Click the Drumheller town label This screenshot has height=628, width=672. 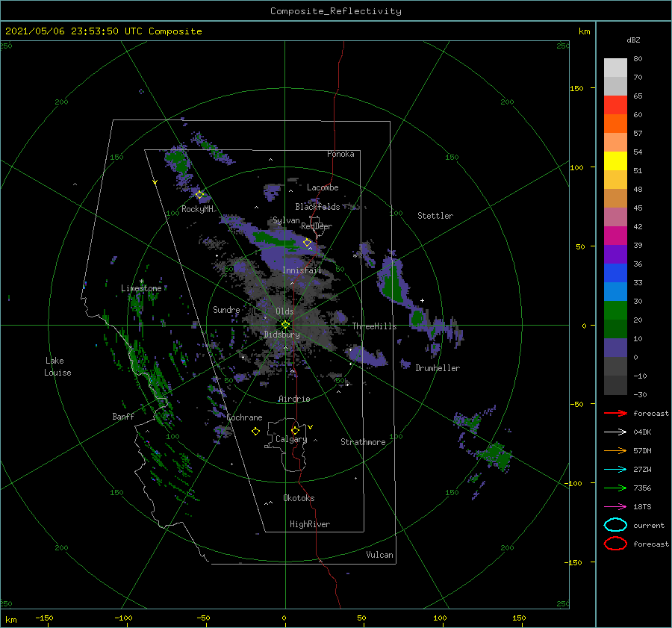pos(438,368)
